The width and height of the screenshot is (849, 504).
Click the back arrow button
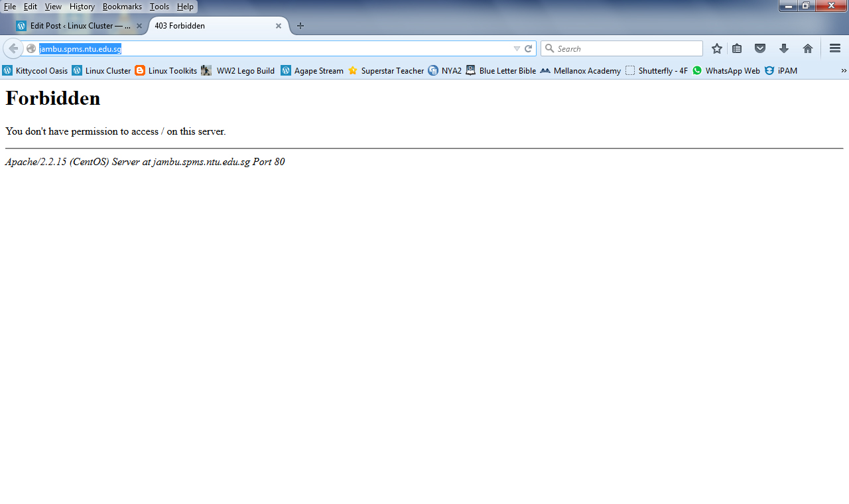[13, 48]
